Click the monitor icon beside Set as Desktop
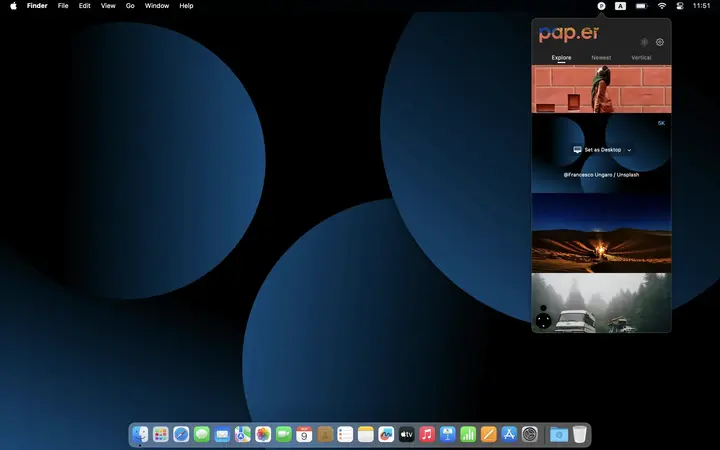Viewport: 720px width, 450px height. [577, 150]
